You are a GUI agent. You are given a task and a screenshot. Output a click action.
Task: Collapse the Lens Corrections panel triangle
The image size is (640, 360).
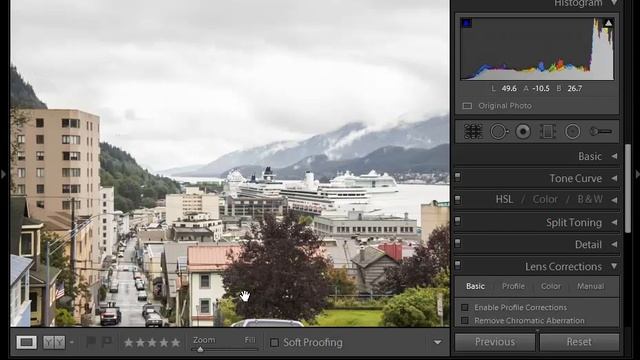(614, 266)
